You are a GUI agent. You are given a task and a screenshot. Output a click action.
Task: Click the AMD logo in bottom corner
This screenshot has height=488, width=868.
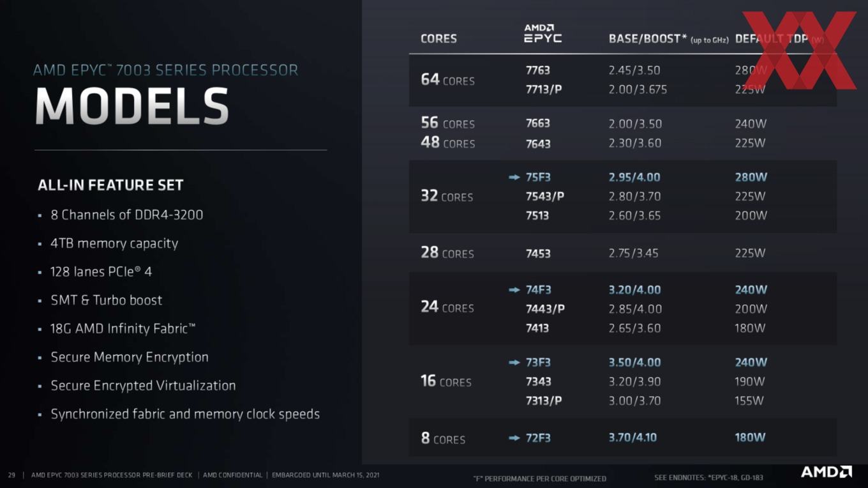[827, 472]
